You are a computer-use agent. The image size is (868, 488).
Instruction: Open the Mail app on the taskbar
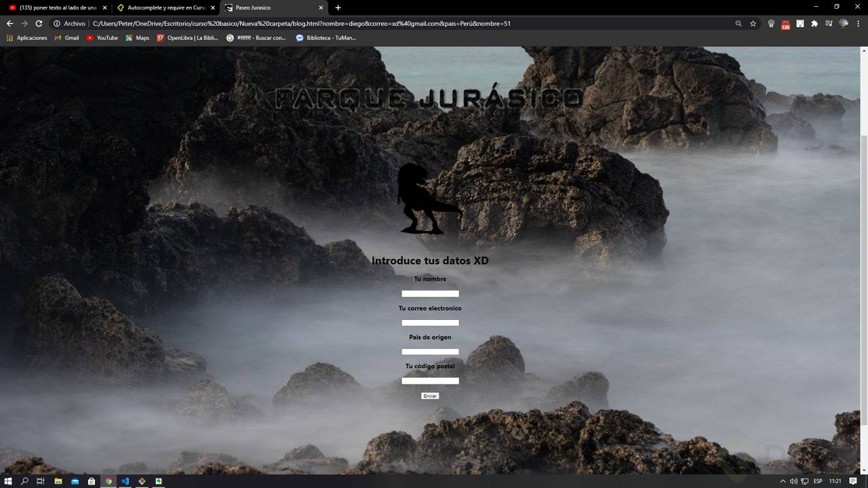[x=75, y=481]
